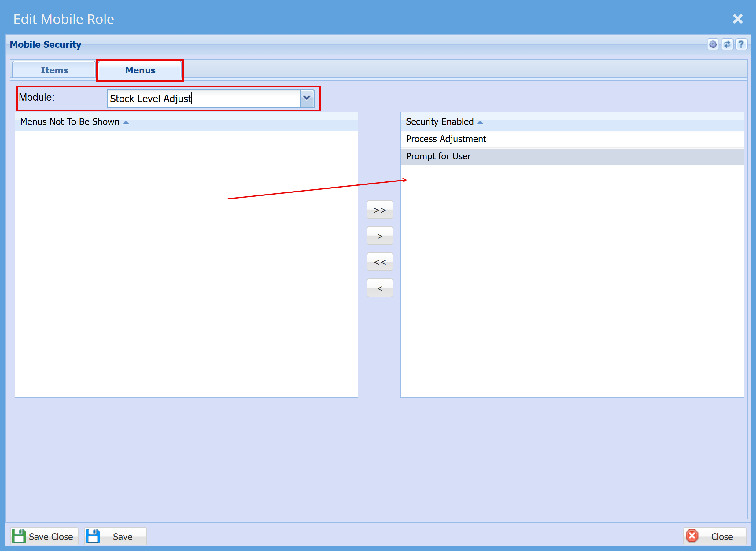Move all menus right with >> button
The height and width of the screenshot is (551, 756).
(380, 210)
